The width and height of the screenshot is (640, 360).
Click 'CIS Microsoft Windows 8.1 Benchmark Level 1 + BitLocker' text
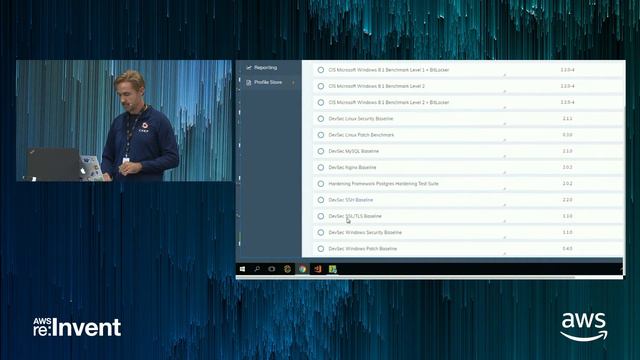point(389,70)
